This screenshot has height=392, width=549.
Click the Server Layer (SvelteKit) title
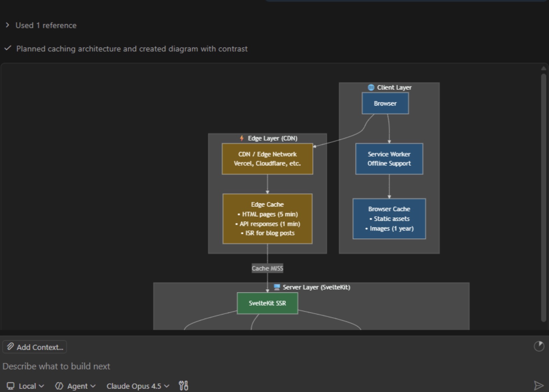pyautogui.click(x=316, y=287)
